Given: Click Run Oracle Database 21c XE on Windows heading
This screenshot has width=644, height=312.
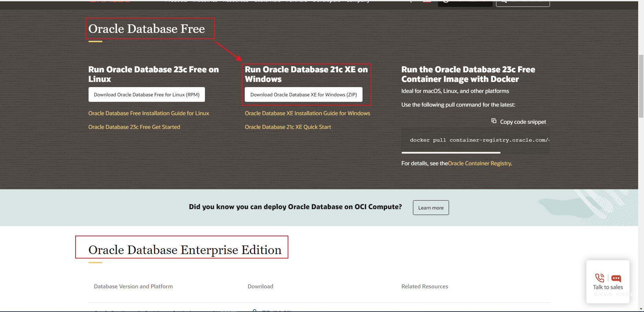Looking at the screenshot, I should point(306,74).
